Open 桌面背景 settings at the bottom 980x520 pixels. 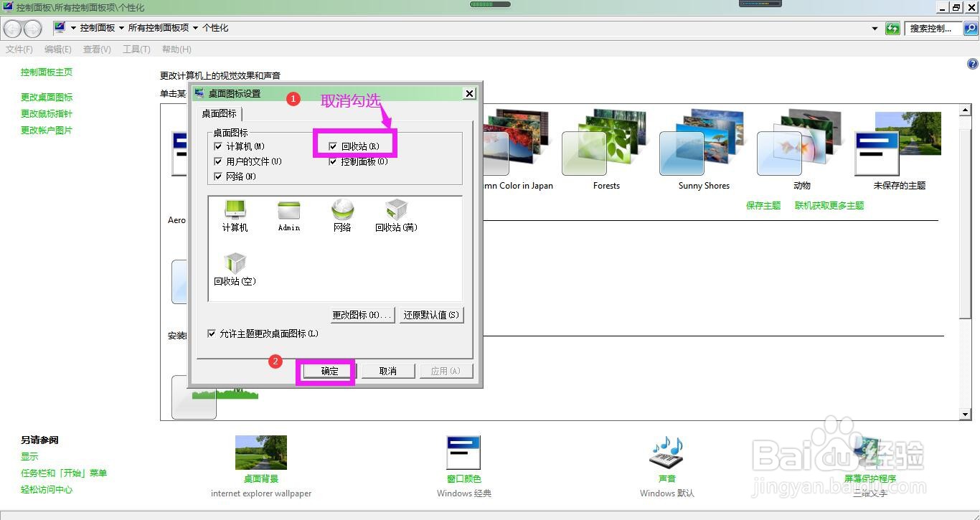coord(261,452)
